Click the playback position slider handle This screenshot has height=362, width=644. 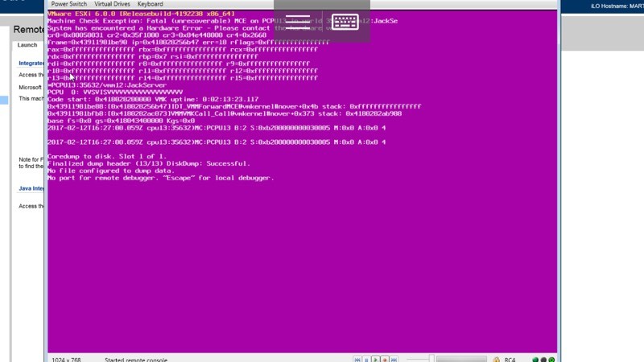click(x=431, y=359)
